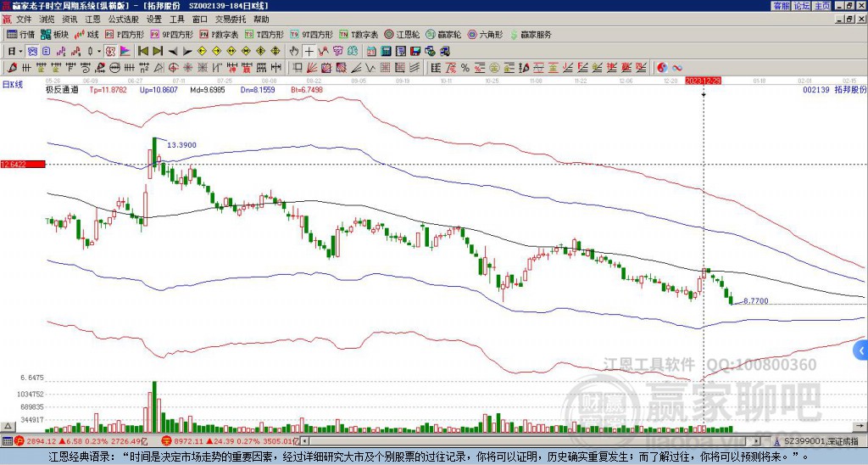Screen dimensions: 868x465
Task: Open the 板块 sector view
Action: click(x=54, y=35)
